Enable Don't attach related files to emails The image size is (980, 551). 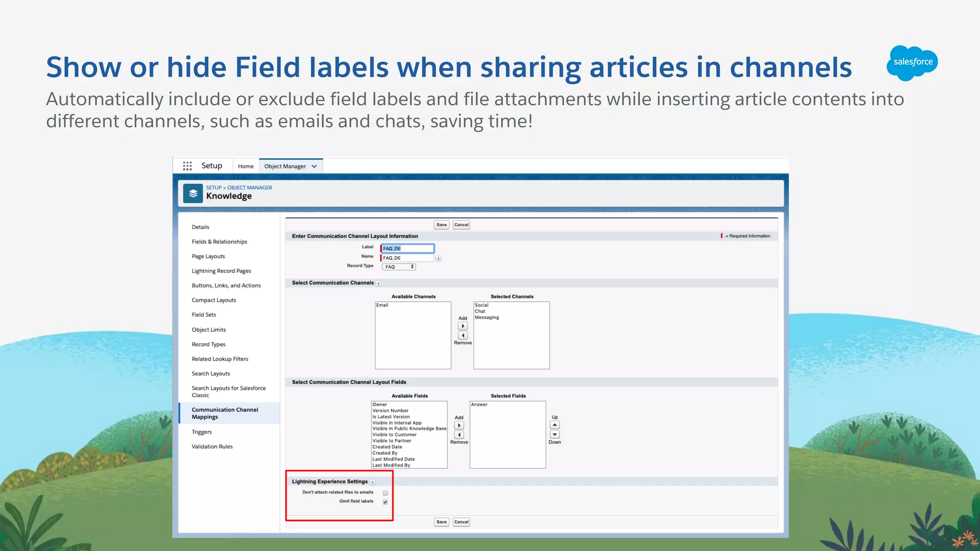coord(385,493)
